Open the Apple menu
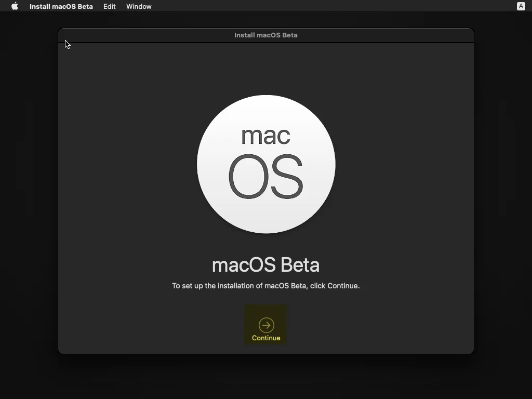This screenshot has width=532, height=399. coord(15,6)
